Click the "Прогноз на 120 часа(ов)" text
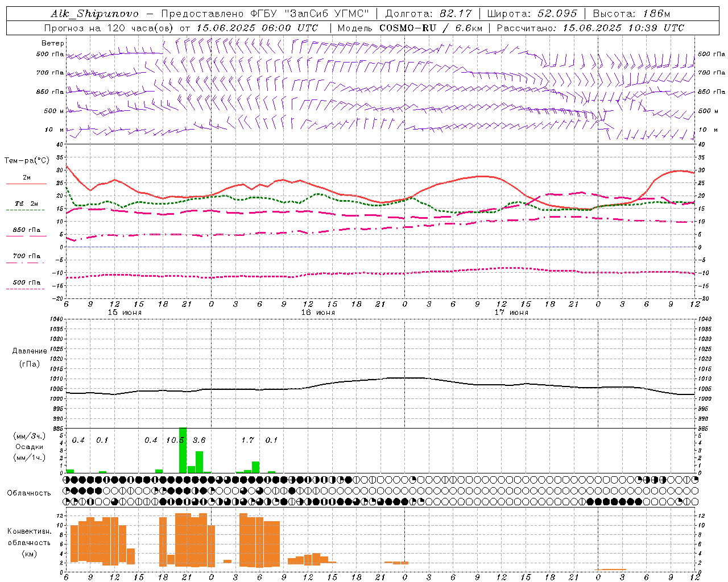The height and width of the screenshot is (582, 728). [x=110, y=28]
